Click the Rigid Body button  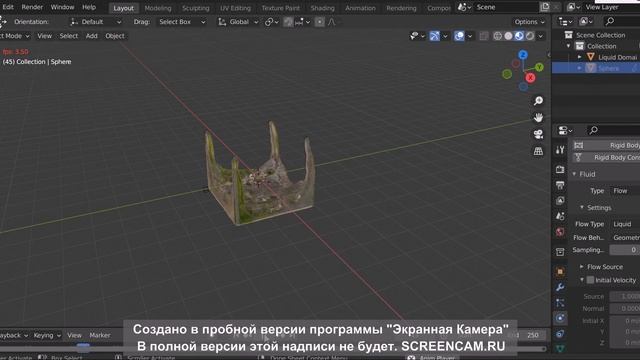click(x=606, y=145)
